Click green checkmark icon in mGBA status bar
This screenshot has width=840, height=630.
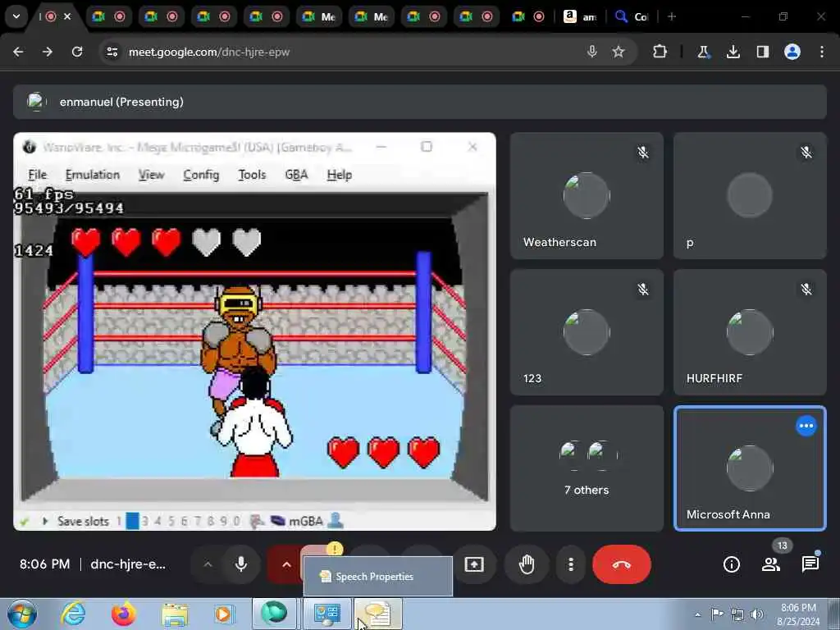[24, 521]
